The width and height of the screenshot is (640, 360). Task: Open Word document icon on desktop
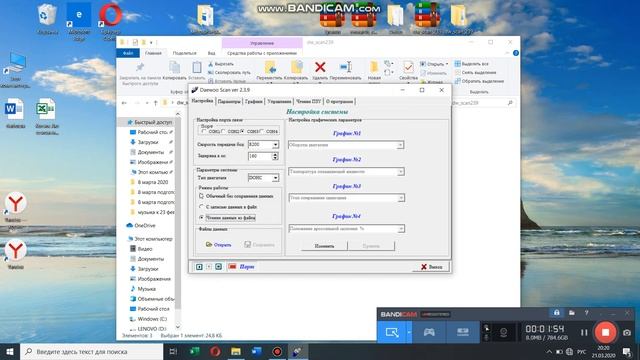15,109
